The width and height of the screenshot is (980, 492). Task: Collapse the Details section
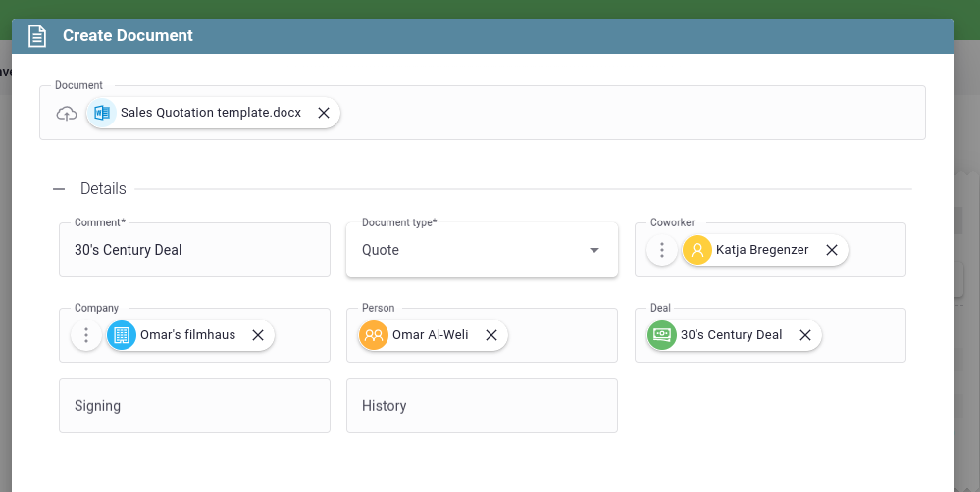click(59, 189)
